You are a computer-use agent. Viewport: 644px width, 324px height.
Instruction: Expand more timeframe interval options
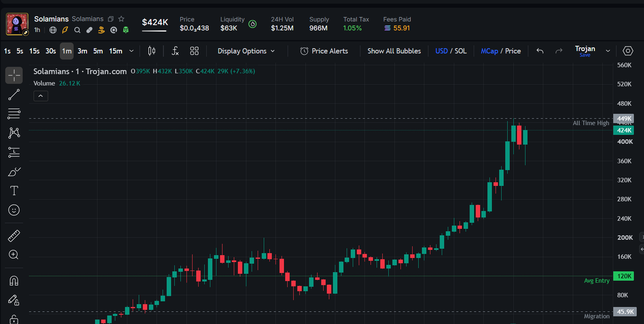[x=131, y=51]
